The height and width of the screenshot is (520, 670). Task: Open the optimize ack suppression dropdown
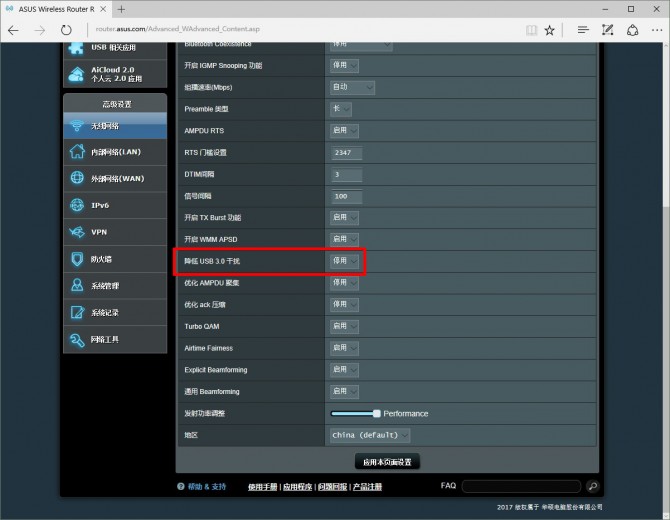[x=344, y=305]
